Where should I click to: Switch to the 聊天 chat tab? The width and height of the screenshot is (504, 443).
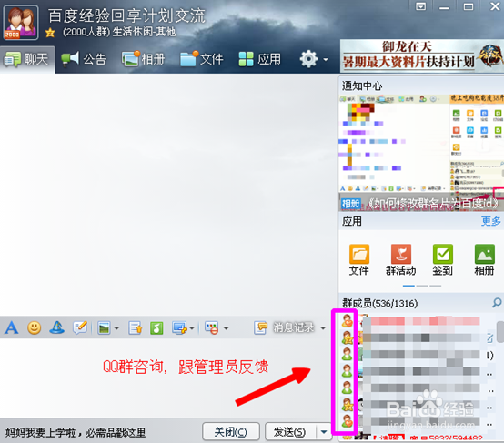tap(27, 59)
